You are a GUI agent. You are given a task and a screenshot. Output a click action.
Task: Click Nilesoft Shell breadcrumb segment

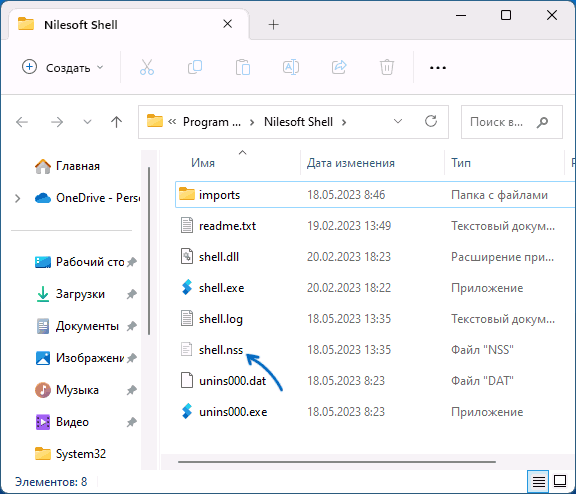298,122
